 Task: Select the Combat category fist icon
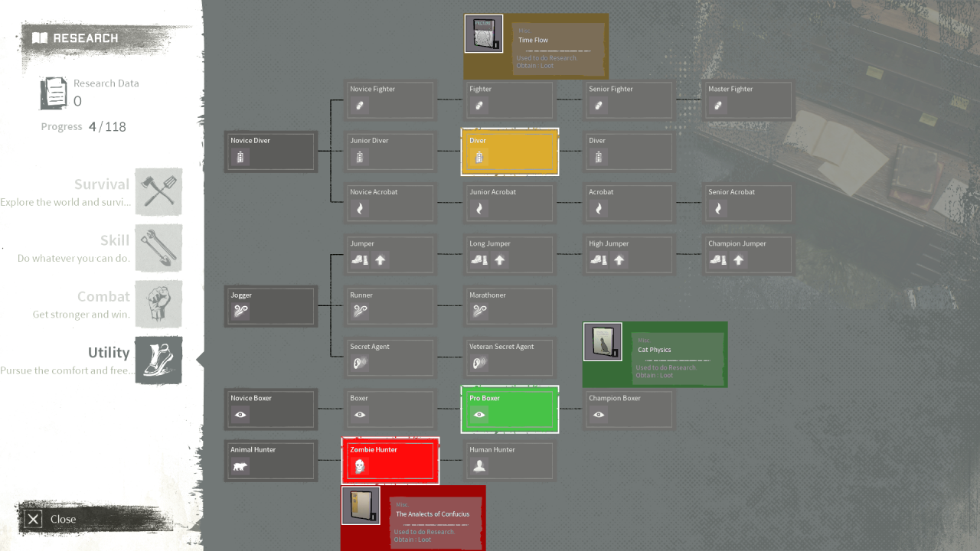click(x=158, y=304)
